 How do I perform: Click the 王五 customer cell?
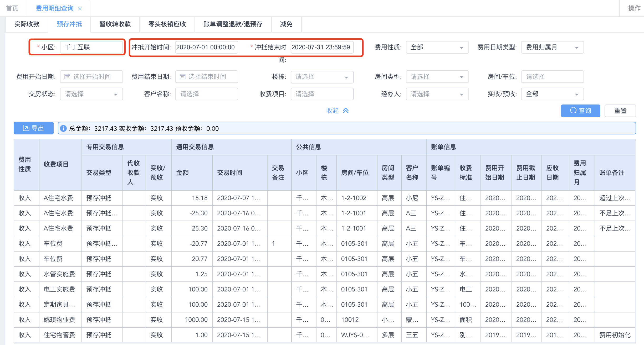pyautogui.click(x=414, y=335)
